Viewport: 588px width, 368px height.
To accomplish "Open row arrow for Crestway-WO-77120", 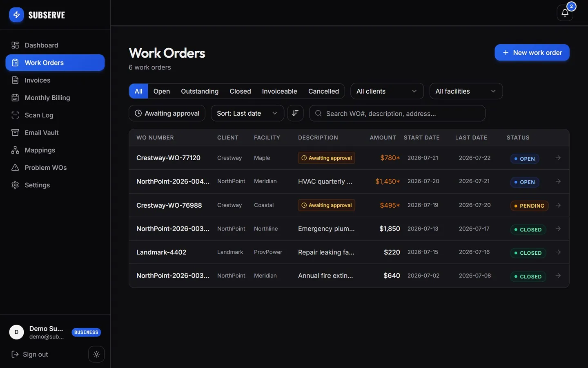I will [558, 158].
